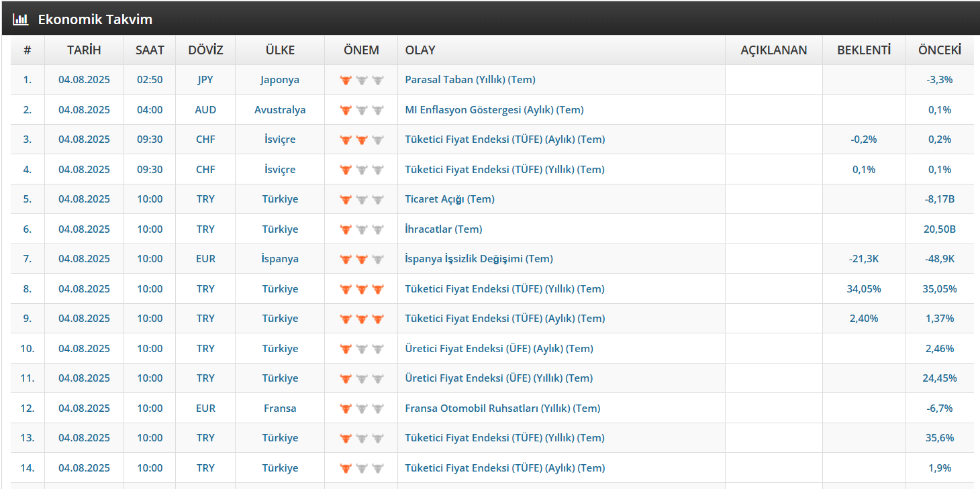The image size is (980, 489).
Task: Open İhracatlar (Tem) event
Action: 444,229
